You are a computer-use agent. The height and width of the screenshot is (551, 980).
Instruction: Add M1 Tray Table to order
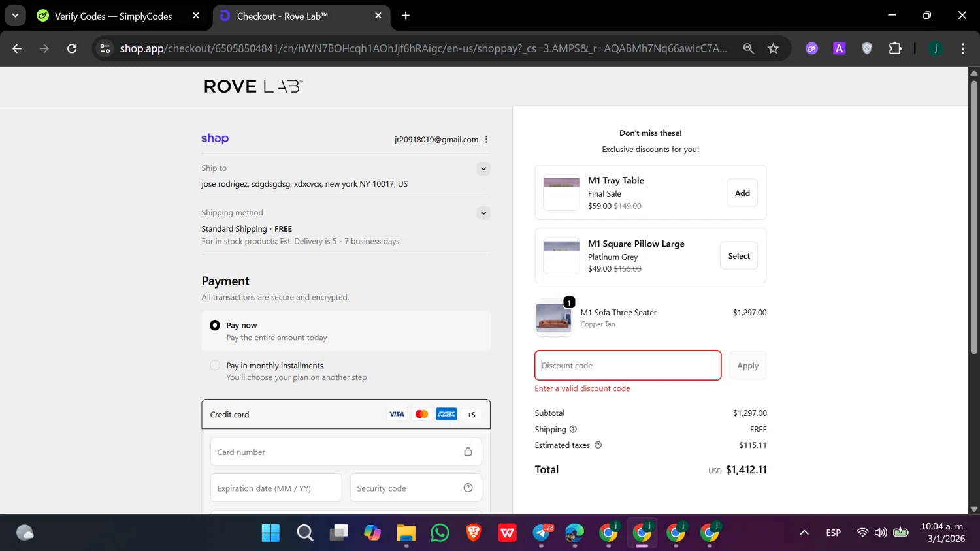742,193
